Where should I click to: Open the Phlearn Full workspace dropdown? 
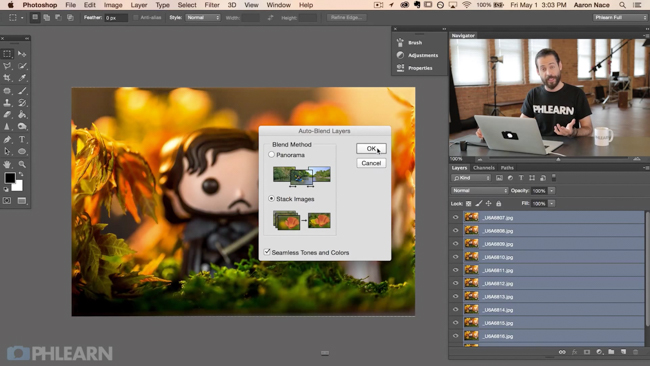[620, 17]
